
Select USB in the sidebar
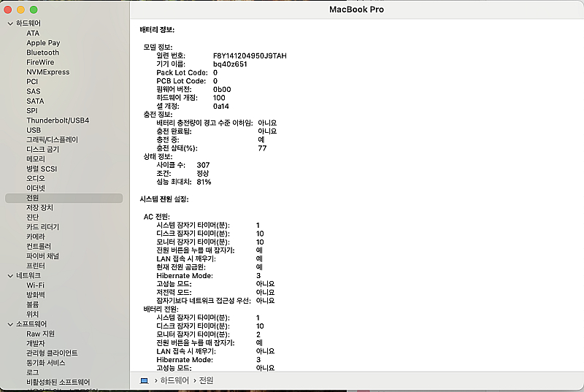point(34,130)
